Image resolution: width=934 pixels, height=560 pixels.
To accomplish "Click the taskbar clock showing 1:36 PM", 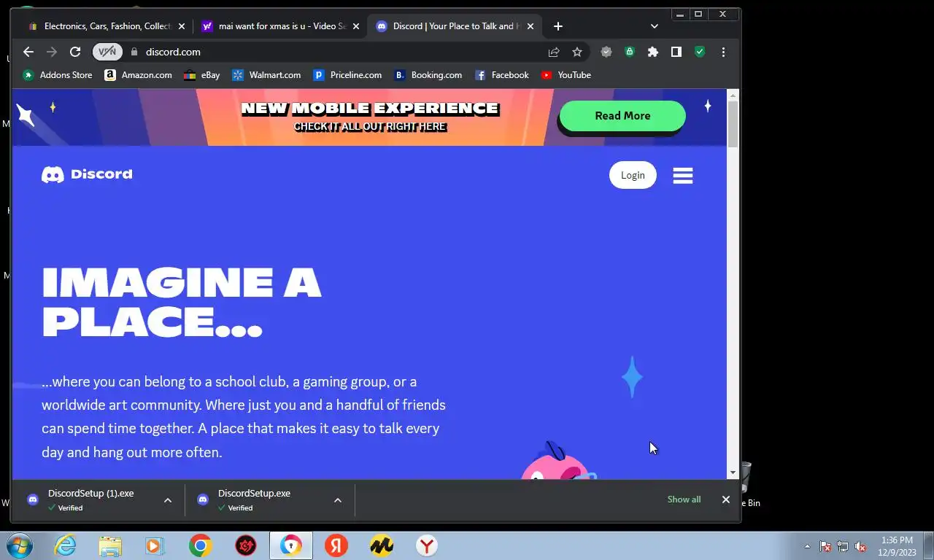I will click(897, 546).
